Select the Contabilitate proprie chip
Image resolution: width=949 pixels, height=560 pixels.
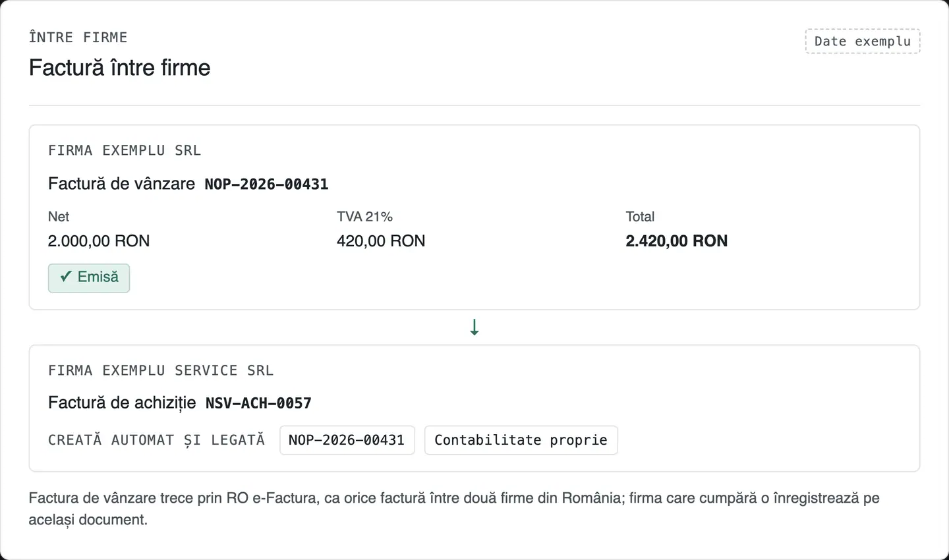[521, 440]
